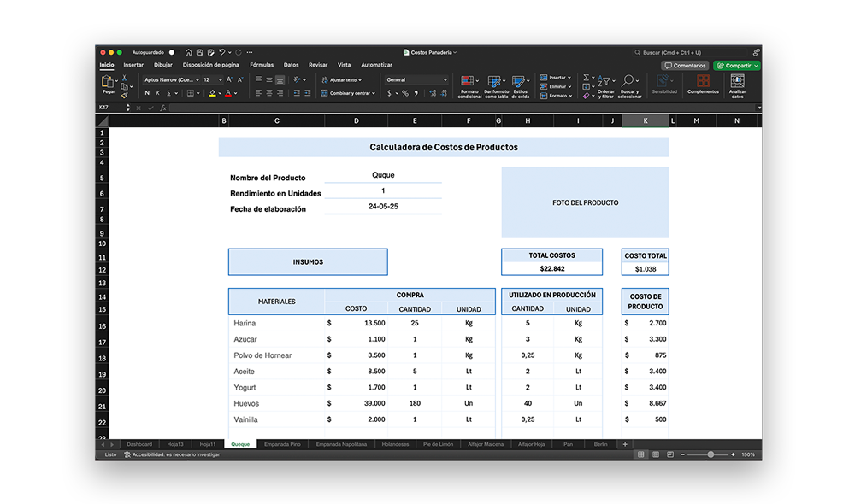Click the Estilos de celda icon

(x=519, y=82)
